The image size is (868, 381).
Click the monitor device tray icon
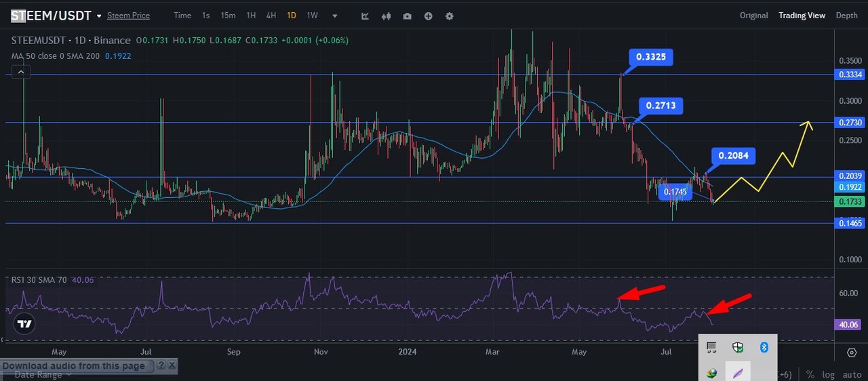[x=712, y=347]
